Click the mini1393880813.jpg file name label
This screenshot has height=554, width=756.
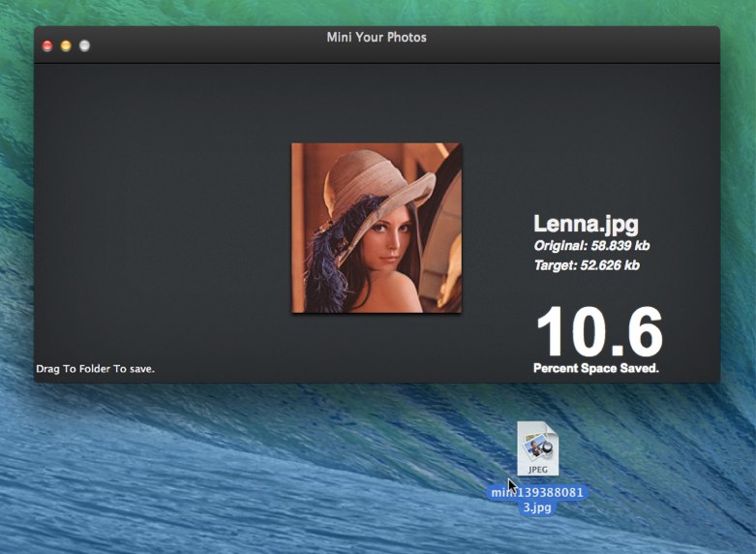point(537,500)
